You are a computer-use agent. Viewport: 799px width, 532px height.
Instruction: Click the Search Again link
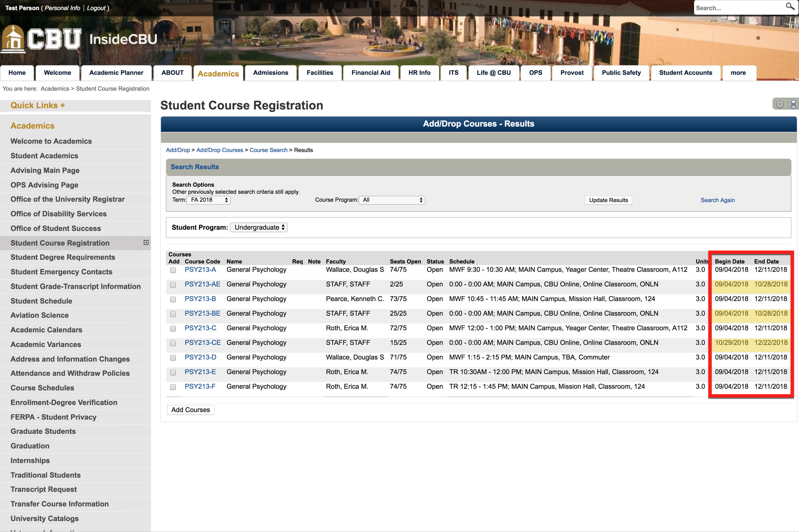click(717, 200)
